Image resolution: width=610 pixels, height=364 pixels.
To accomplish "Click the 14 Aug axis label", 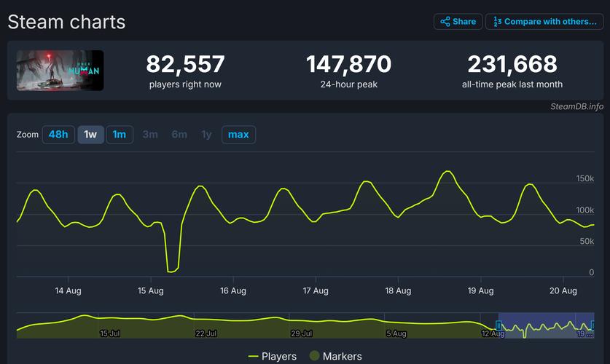I will tap(68, 290).
